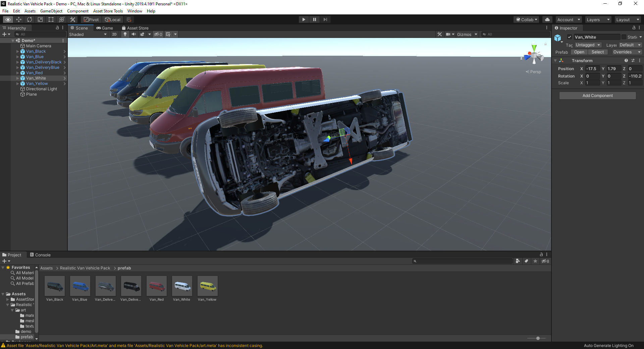Viewport: 644px width, 349px height.
Task: Click Project search by label icon
Action: click(526, 261)
